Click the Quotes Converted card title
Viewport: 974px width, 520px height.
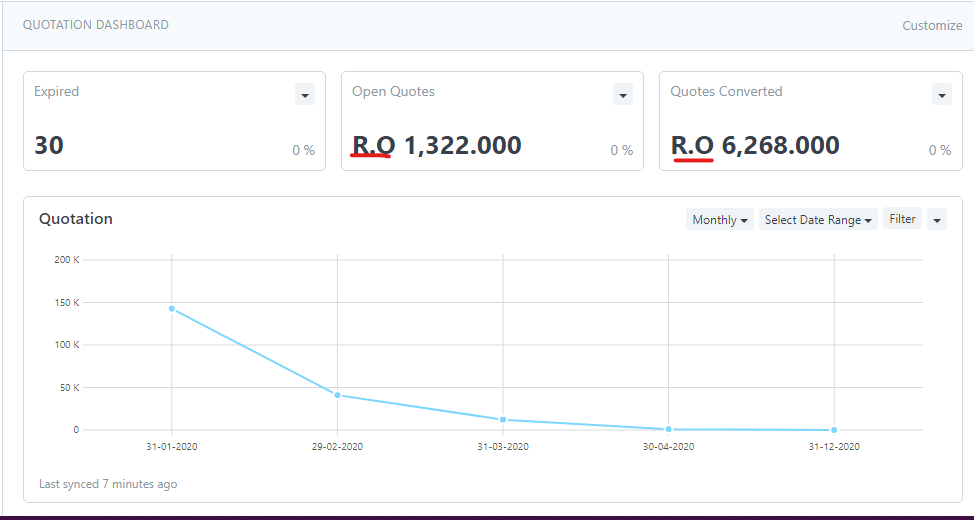click(726, 91)
